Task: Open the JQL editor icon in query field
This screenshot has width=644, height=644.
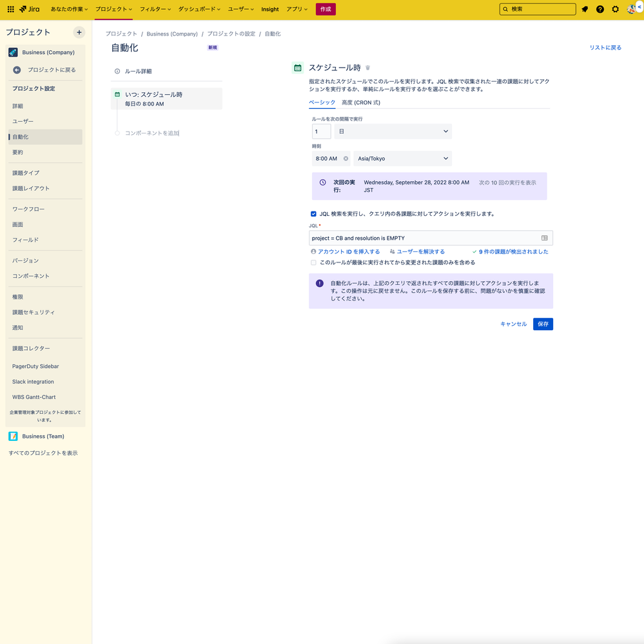Action: click(x=544, y=238)
